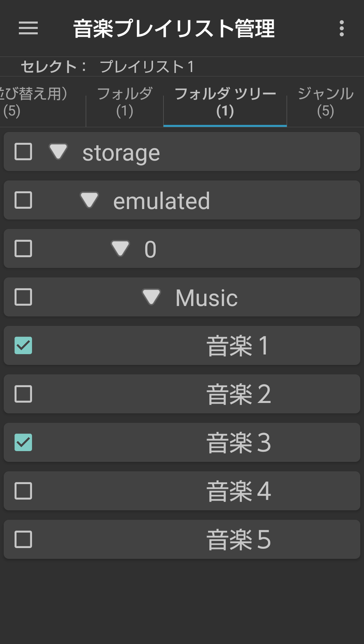Tick the 音楽 4 checkbox

[x=23, y=491]
